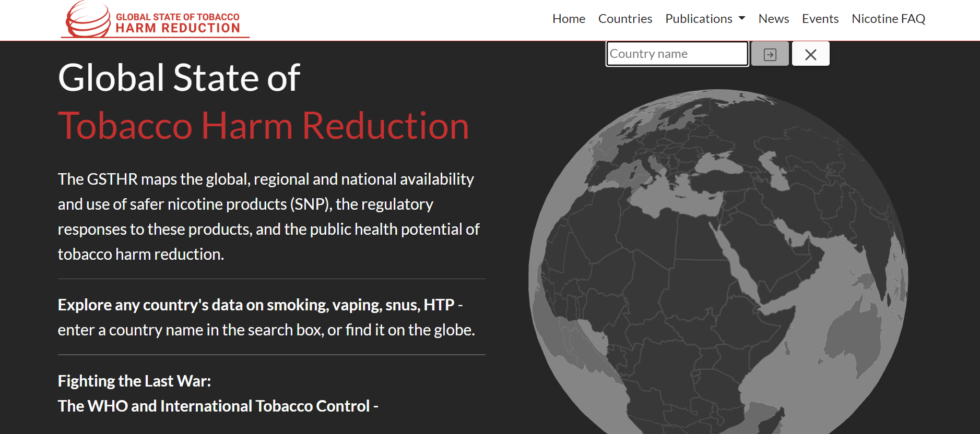Open the News section
This screenshot has height=434, width=980.
coord(773,19)
